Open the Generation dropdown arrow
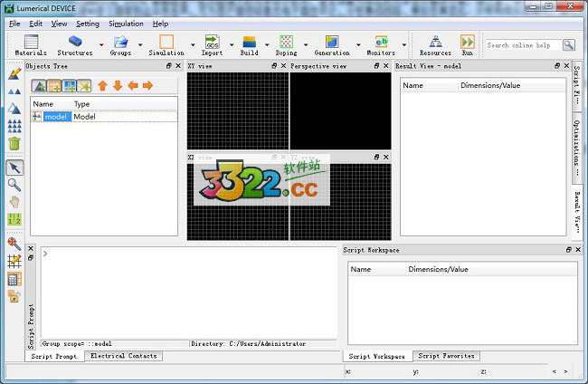588x384 pixels. [x=358, y=45]
